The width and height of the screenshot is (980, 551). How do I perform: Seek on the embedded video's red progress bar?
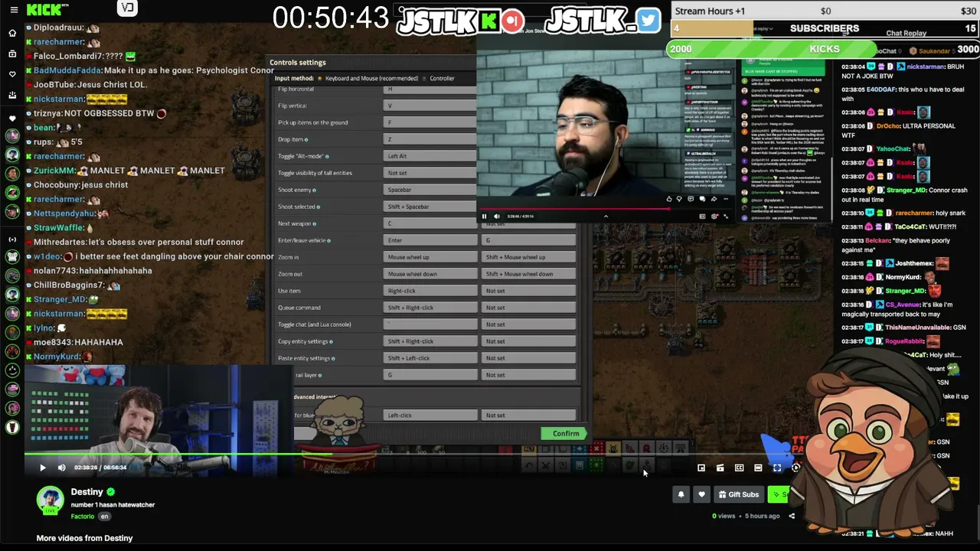[605, 207]
